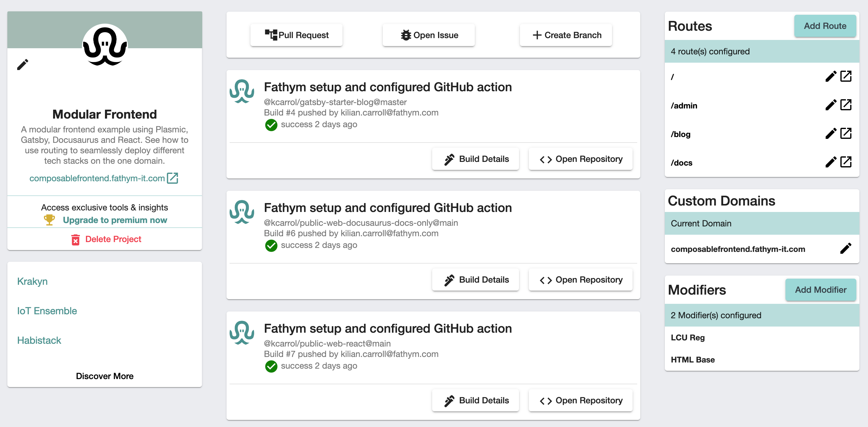
Task: View Build Details for gatsby-starter-blog build
Action: [475, 159]
